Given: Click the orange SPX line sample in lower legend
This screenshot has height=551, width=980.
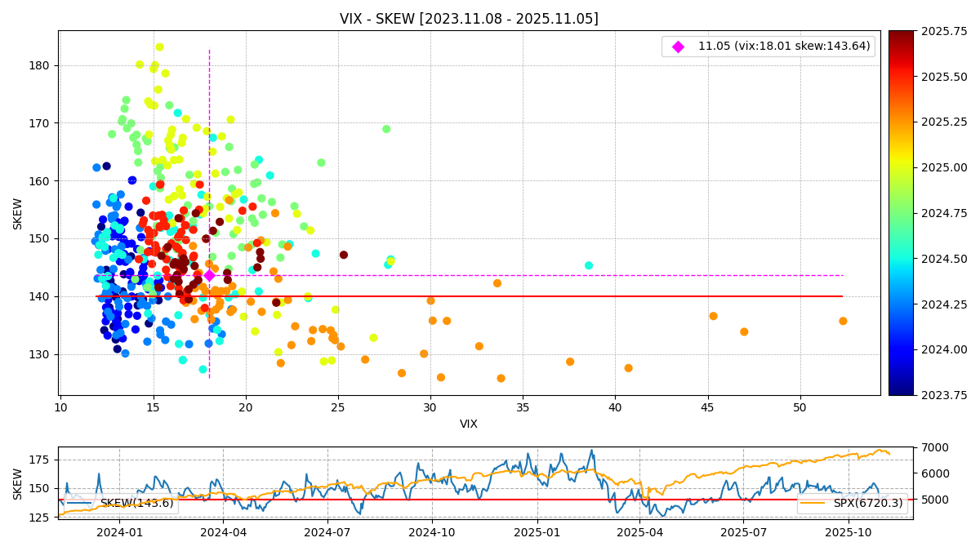Looking at the screenshot, I should (x=813, y=504).
